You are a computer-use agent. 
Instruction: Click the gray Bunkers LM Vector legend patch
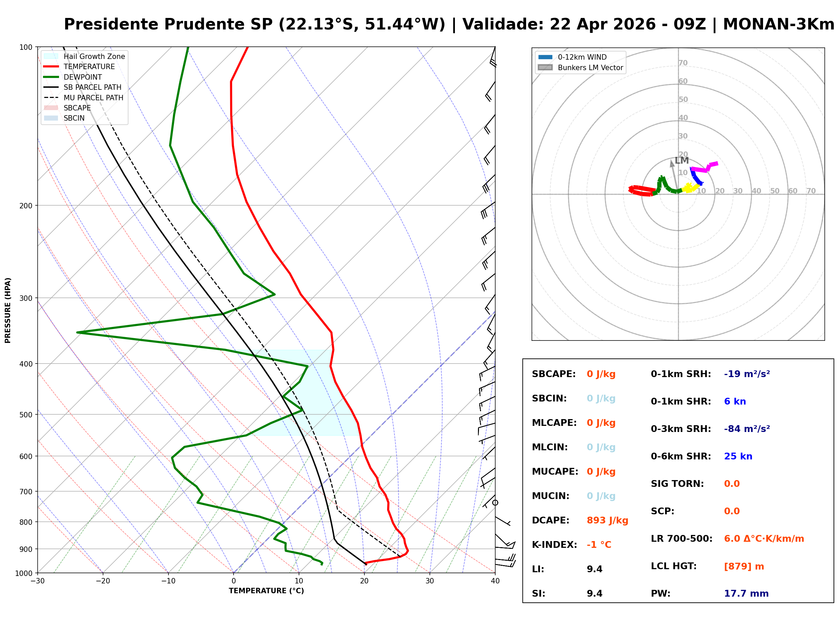[545, 67]
